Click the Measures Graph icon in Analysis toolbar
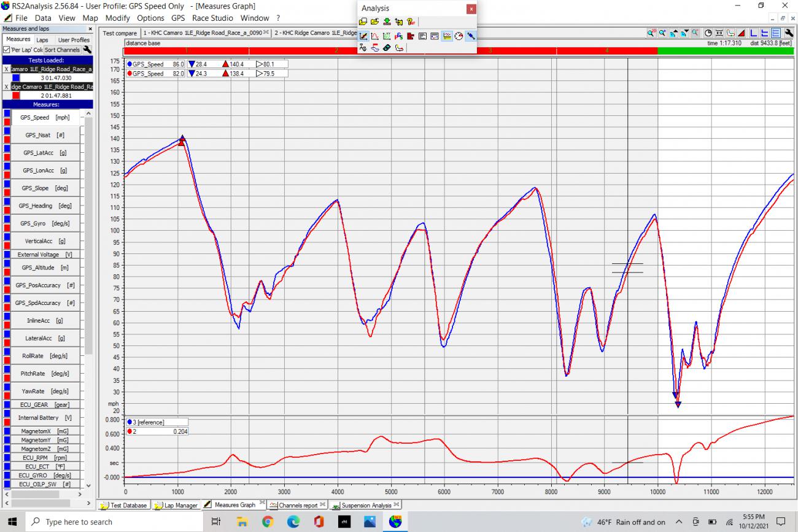 click(363, 36)
